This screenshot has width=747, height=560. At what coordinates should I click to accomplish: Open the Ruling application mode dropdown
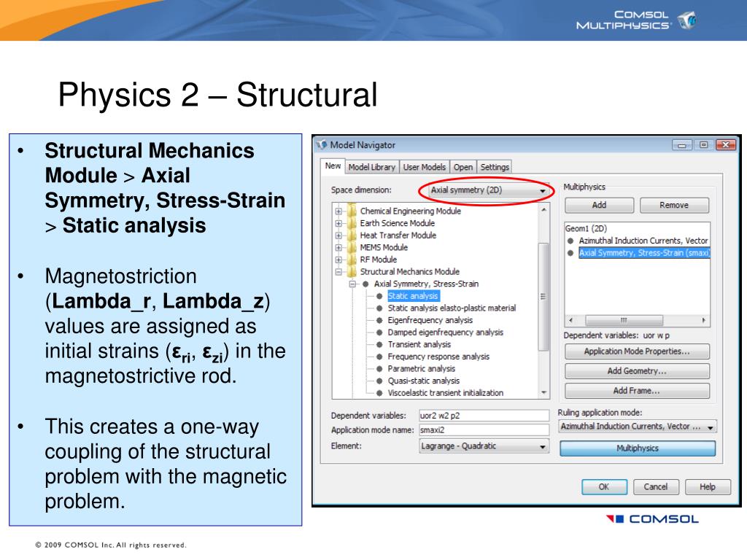[x=638, y=427]
